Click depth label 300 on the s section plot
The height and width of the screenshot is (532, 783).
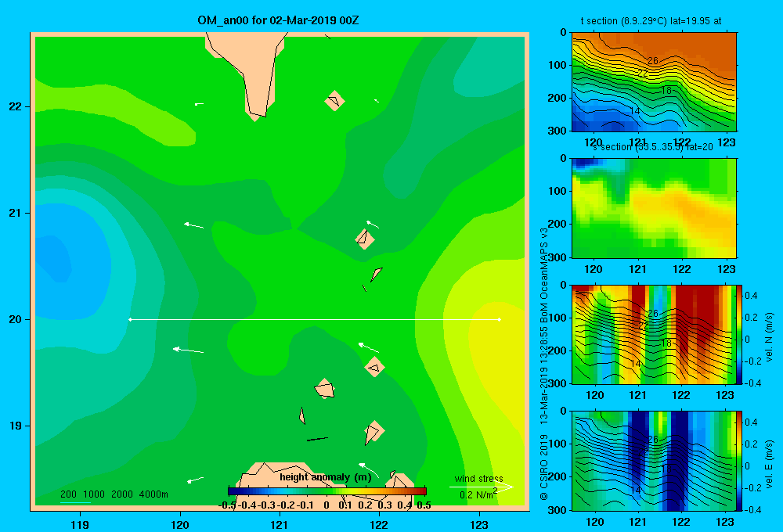click(559, 257)
